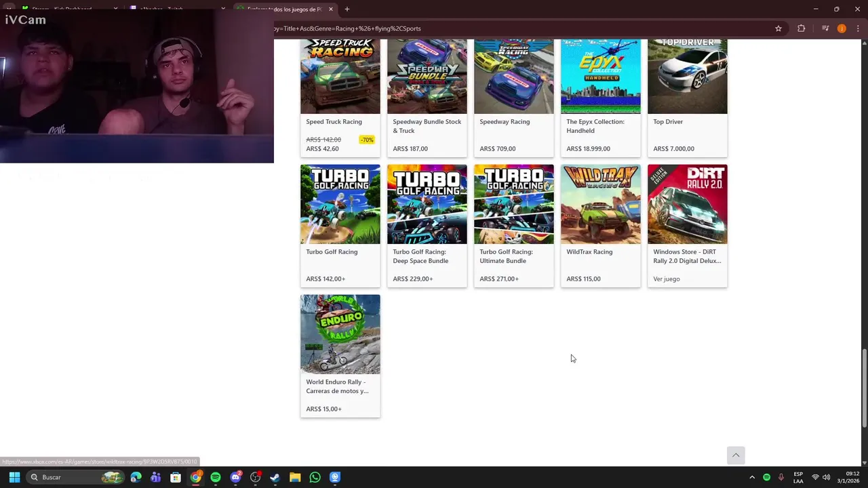Open the Speedway Racing game cover
Image resolution: width=868 pixels, height=488 pixels.
pyautogui.click(x=514, y=76)
